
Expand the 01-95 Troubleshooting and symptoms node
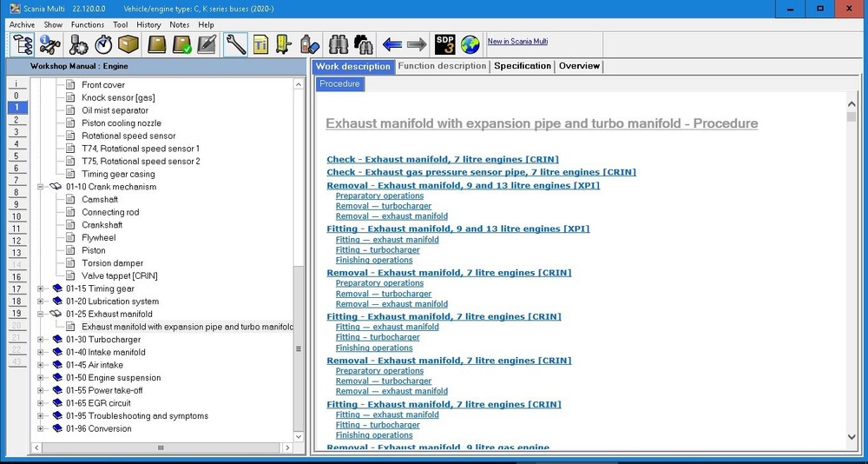pyautogui.click(x=41, y=415)
